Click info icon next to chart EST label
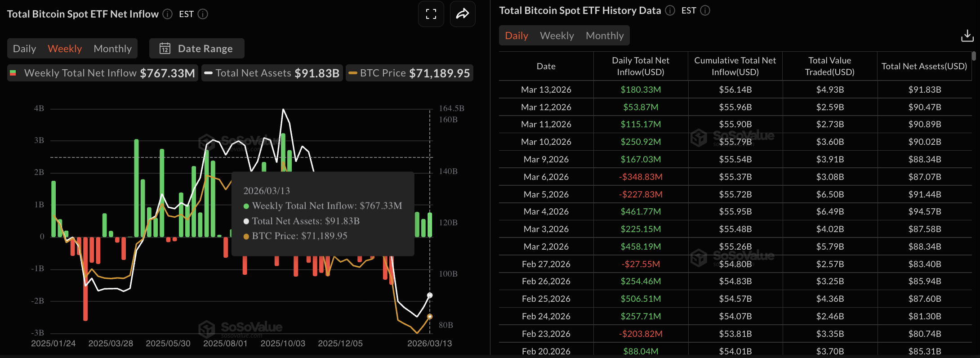Viewport: 980px width, 358px height. tap(203, 14)
